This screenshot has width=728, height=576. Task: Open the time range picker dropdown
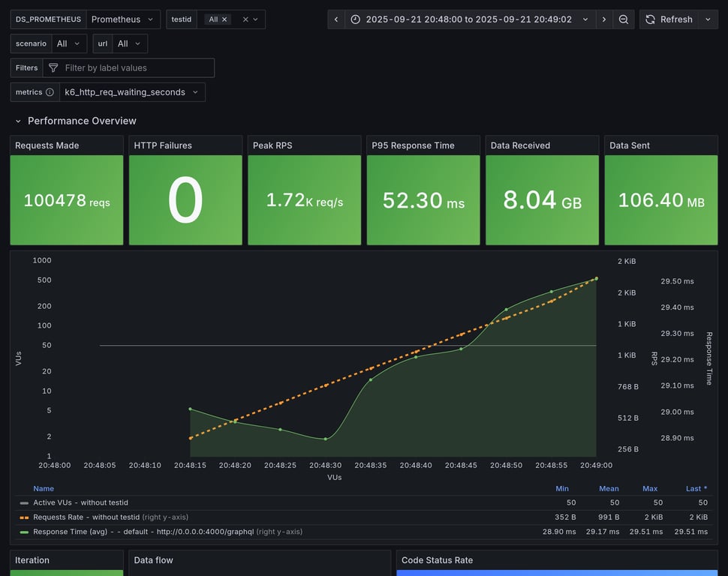click(x=469, y=19)
